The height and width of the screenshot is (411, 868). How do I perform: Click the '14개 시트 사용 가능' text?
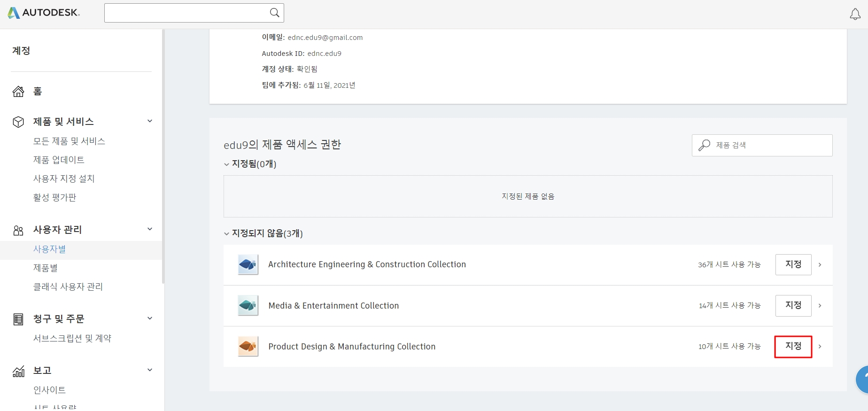click(729, 306)
